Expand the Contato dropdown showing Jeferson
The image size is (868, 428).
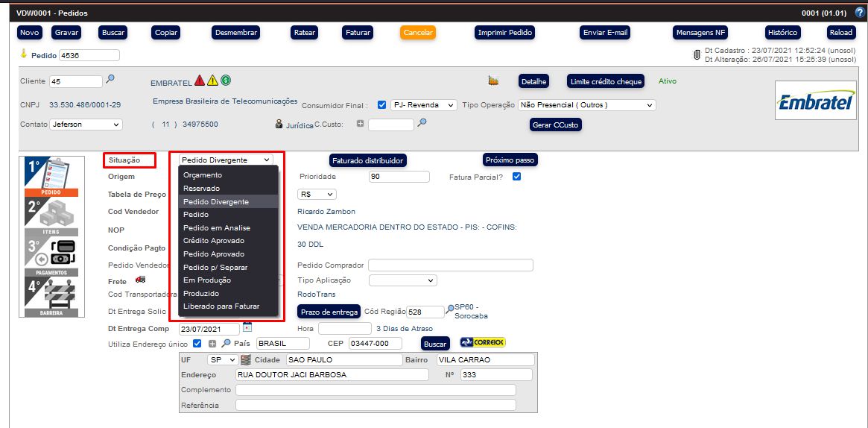[85, 125]
